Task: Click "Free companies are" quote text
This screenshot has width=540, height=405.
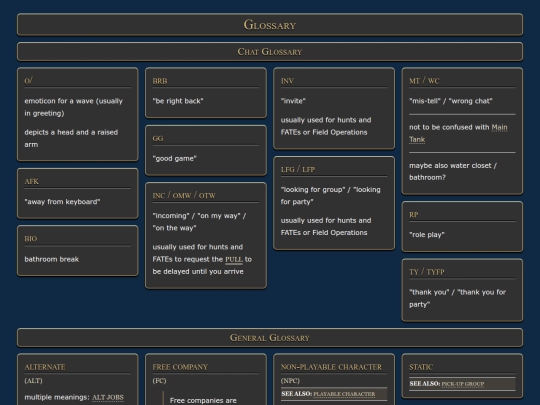Action: 203,401
